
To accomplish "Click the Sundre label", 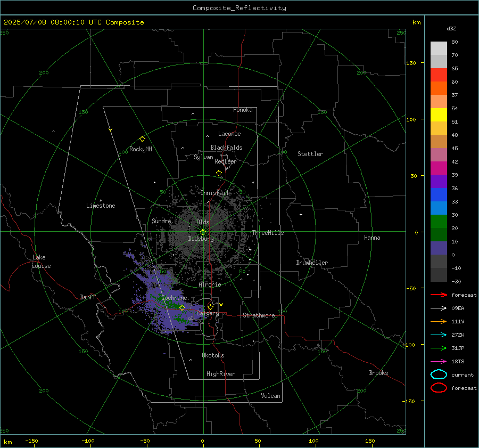I will coord(161,221).
